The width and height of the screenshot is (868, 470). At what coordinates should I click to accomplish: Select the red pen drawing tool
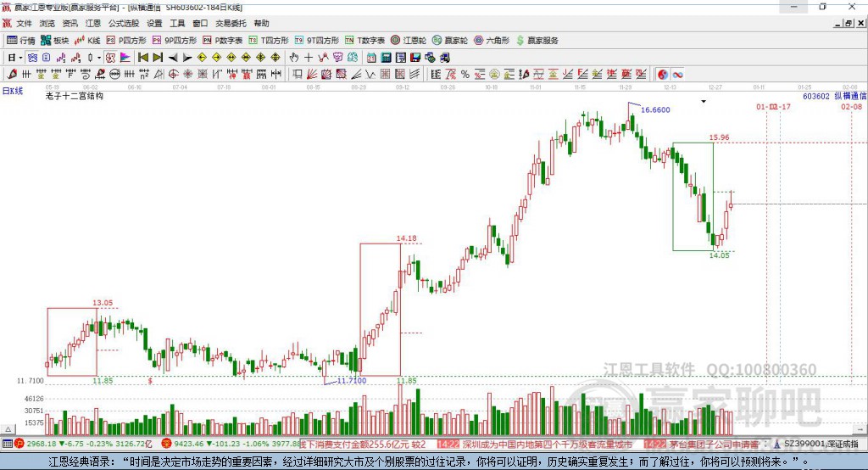pyautogui.click(x=12, y=75)
